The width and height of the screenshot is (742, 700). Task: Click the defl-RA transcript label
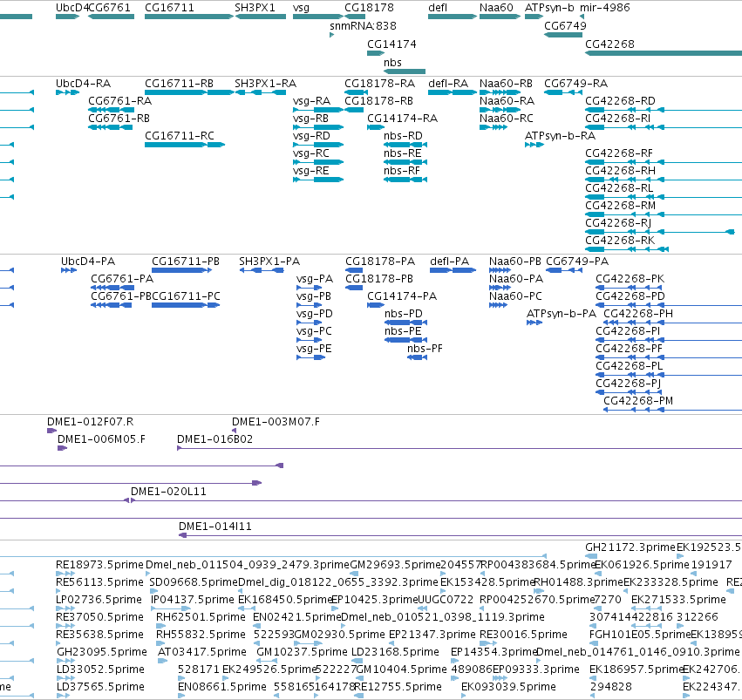point(448,83)
